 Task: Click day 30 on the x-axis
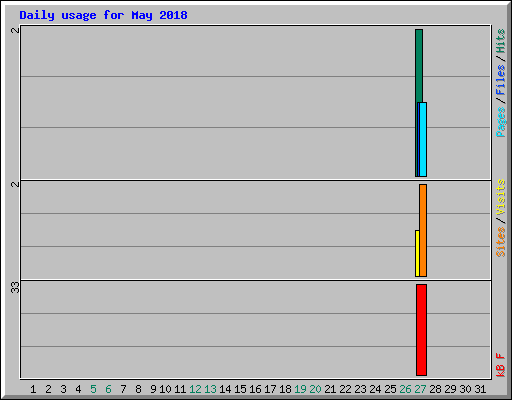pos(465,389)
